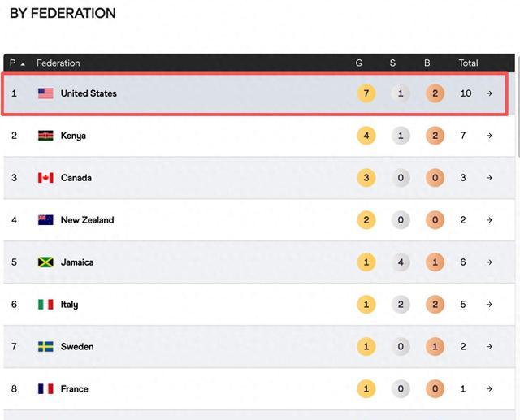Click the Jamaica flag icon

45,262
